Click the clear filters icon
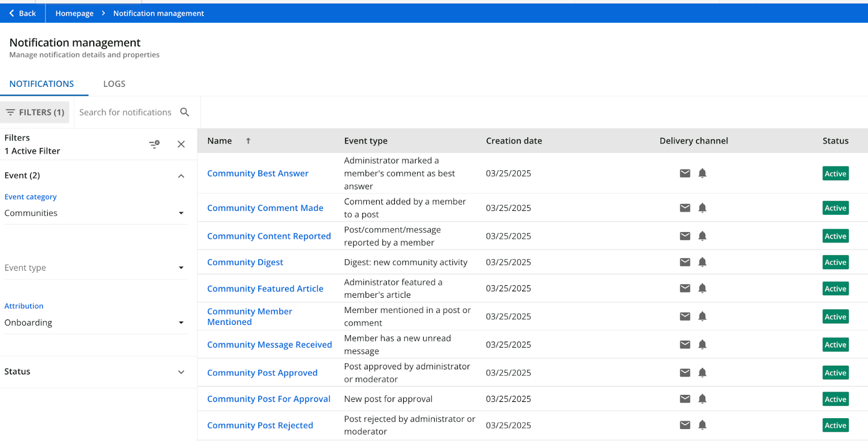 (155, 144)
